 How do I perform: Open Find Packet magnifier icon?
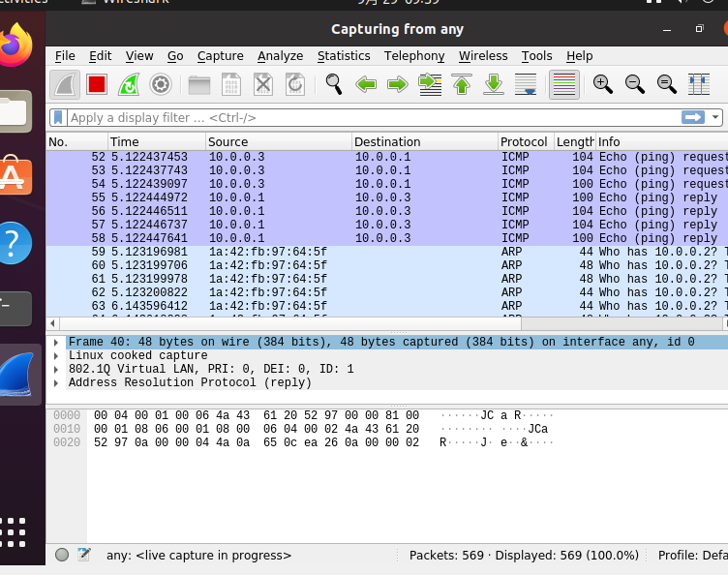pyautogui.click(x=334, y=84)
